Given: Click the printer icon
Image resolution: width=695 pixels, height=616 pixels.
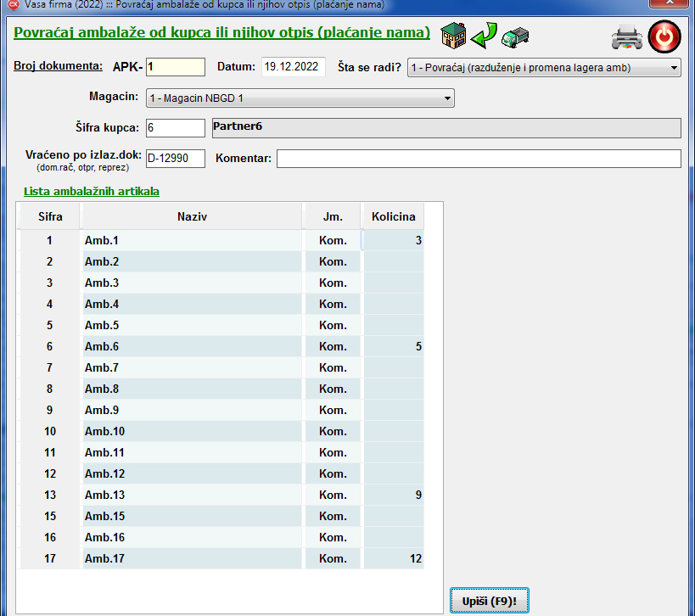Looking at the screenshot, I should click(627, 36).
